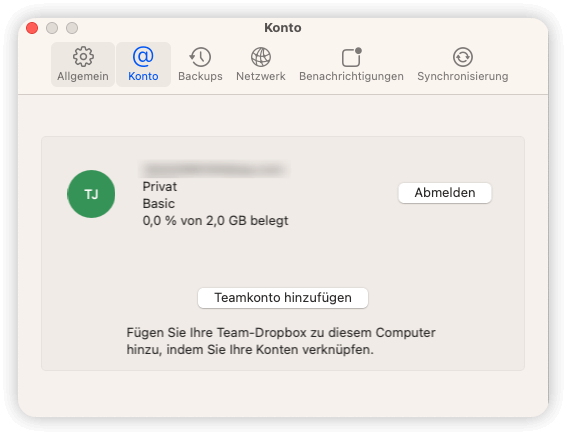This screenshot has width=567, height=435.
Task: Click the blurred account email text
Action: tap(215, 169)
